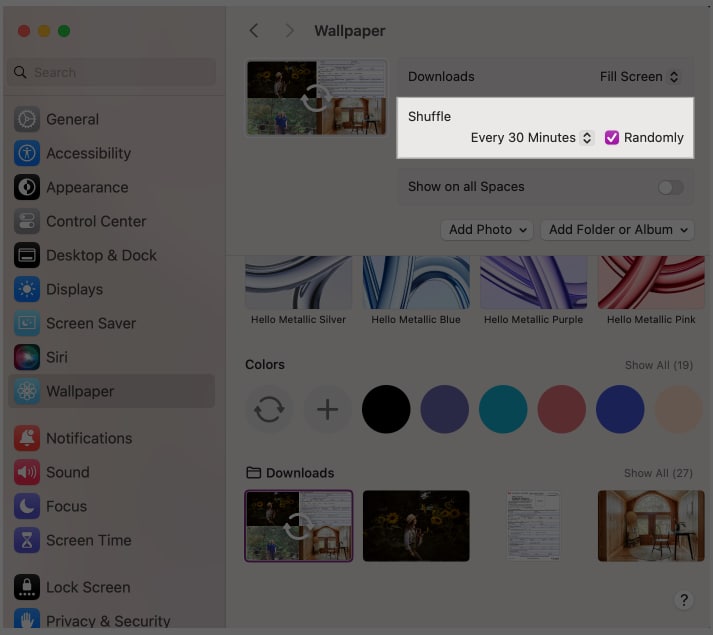Select Wallpaper in the sidebar
The image size is (713, 635).
(111, 391)
